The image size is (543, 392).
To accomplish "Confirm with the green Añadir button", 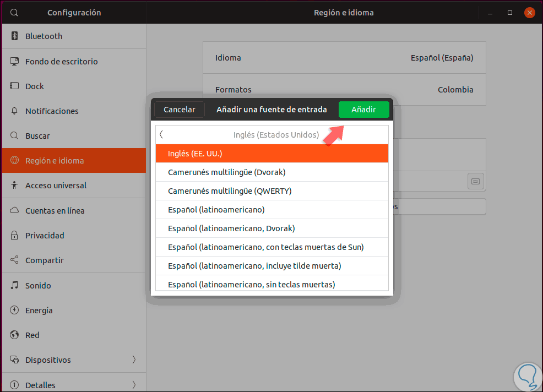I will [x=363, y=110].
